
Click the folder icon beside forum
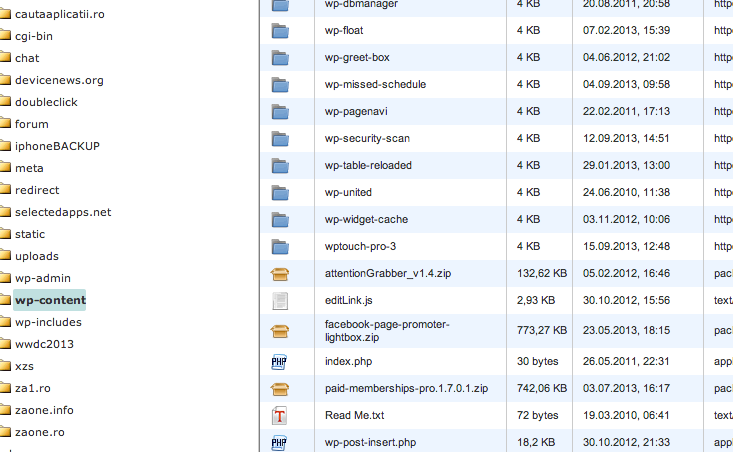(x=5, y=123)
